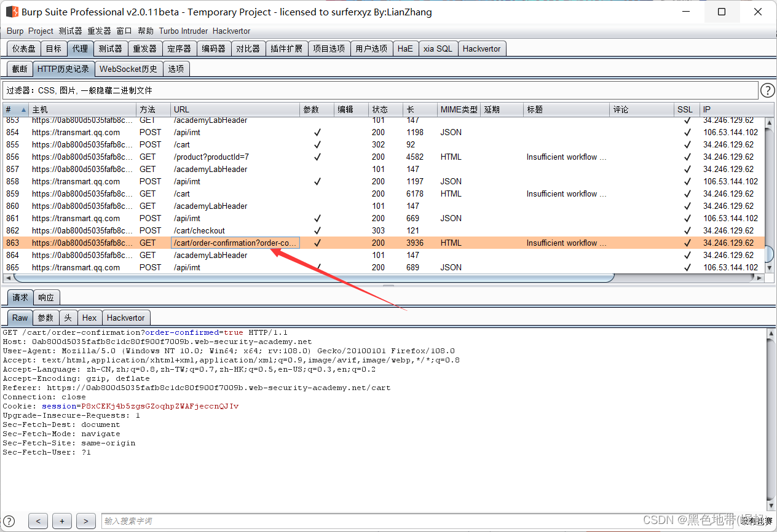Viewport: 777px width, 532px height.
Task: Open the Turbo Intruder menu
Action: [x=183, y=31]
